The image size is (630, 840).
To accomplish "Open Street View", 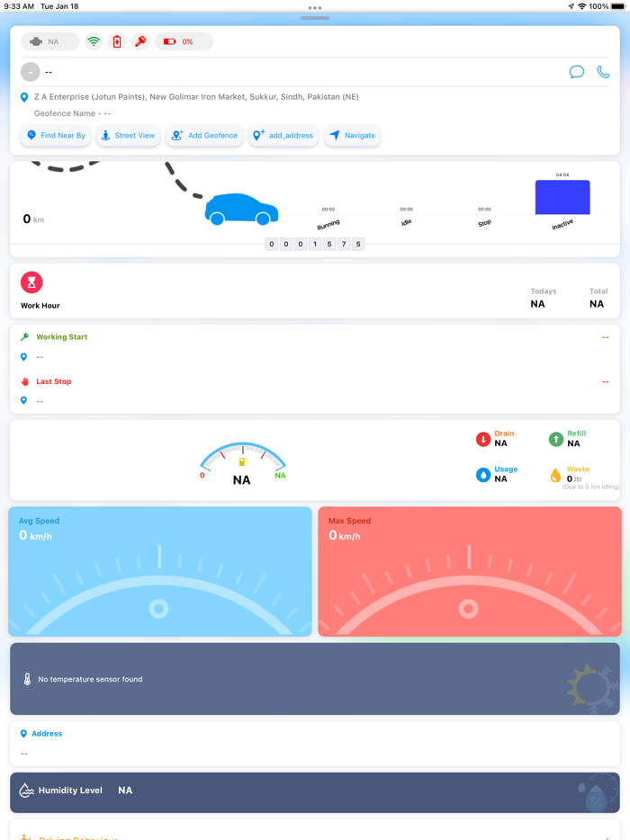I will (128, 136).
